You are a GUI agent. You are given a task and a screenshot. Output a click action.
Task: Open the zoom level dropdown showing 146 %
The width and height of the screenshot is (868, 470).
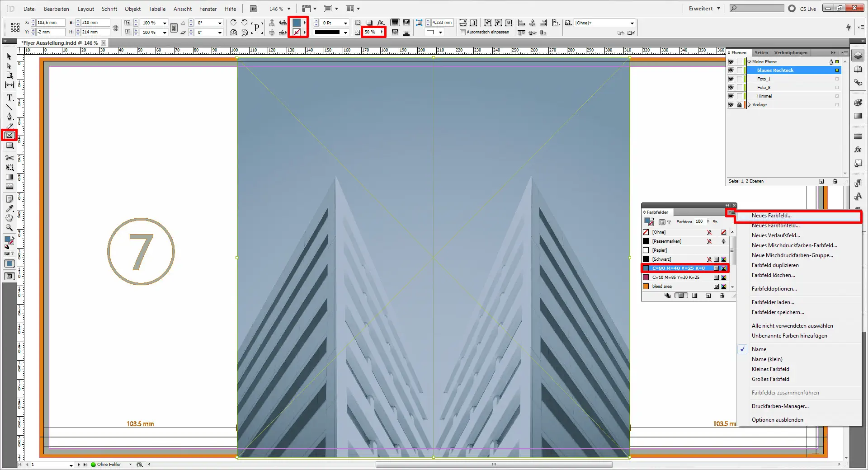289,9
